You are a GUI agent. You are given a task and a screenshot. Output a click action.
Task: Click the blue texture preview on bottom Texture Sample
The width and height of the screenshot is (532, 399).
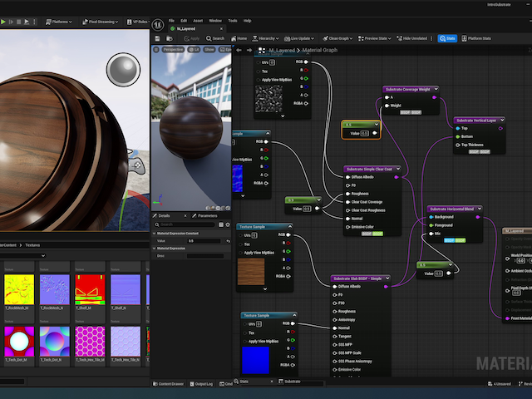point(255,360)
